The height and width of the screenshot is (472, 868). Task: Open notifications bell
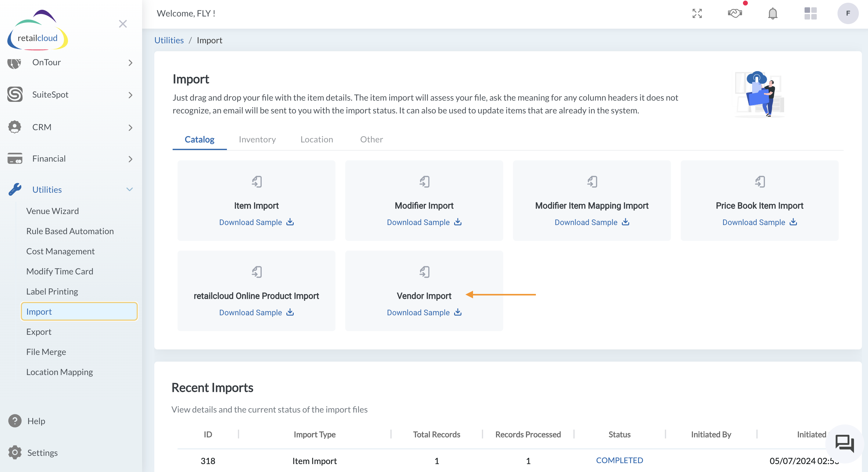click(773, 13)
